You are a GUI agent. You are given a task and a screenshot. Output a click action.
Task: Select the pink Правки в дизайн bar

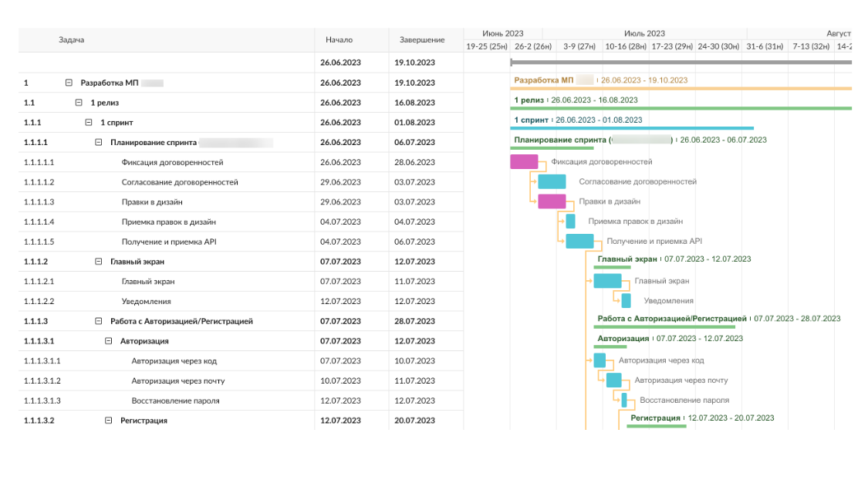click(x=552, y=201)
